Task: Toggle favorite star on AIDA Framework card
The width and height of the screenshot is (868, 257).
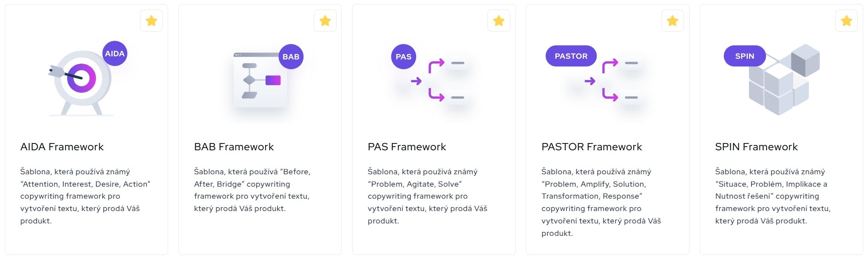Action: (x=151, y=21)
